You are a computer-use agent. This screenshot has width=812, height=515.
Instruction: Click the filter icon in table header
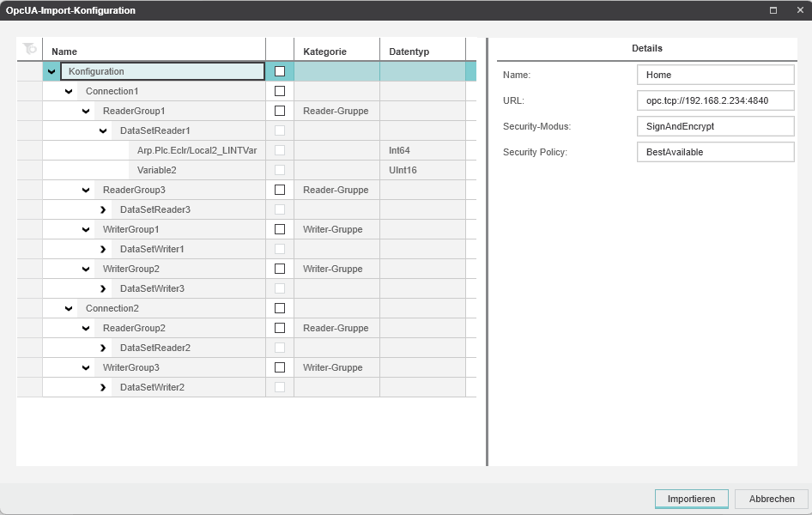click(29, 50)
